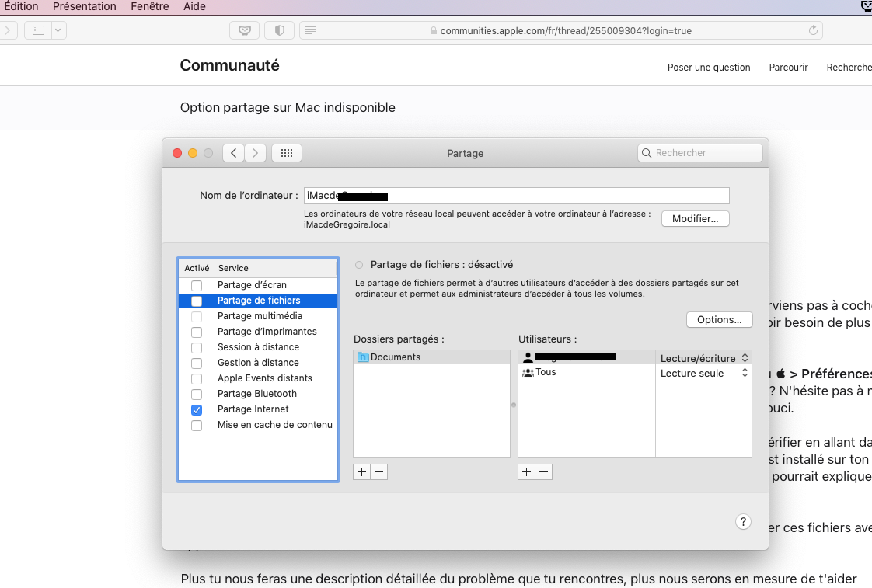Click the Communauté heading link

pyautogui.click(x=230, y=65)
